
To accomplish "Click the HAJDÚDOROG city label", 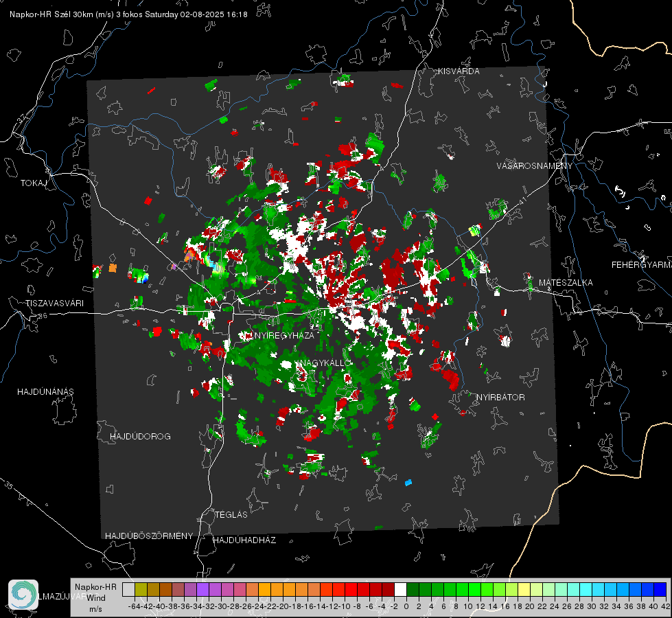I will tap(140, 436).
